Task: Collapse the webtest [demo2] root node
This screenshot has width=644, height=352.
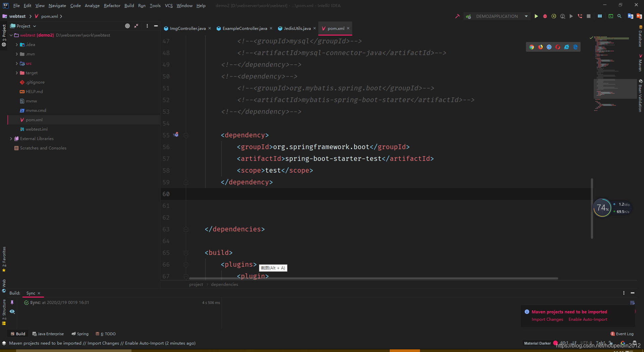Action: (x=11, y=35)
